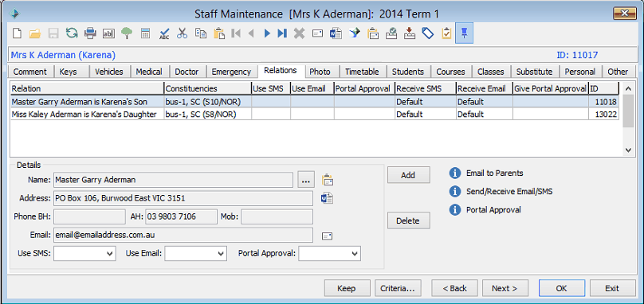The height and width of the screenshot is (304, 644).
Task: Click the tray with green tick icon
Action: [x=391, y=33]
